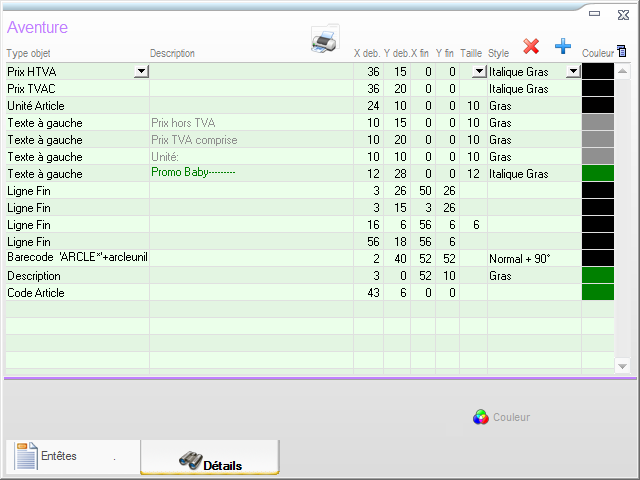Screen dimensions: 640x480
Task: Open the Style dropdown showing Italique Gras
Action: pos(573,72)
